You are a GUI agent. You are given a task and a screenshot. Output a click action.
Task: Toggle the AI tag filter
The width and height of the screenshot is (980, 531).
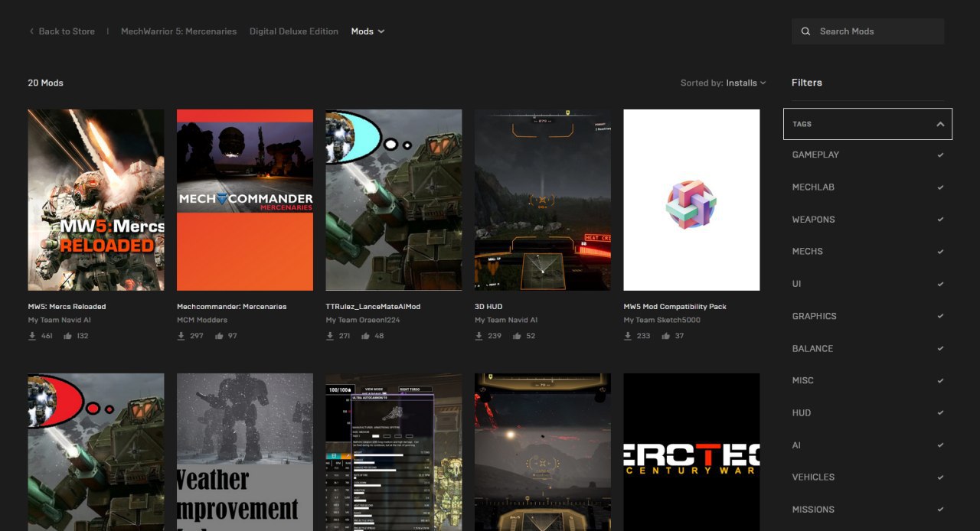point(867,445)
